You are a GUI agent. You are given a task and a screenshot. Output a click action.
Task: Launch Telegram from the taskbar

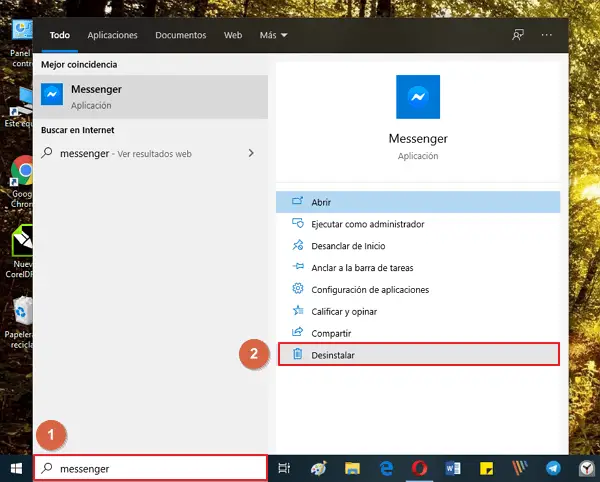click(553, 468)
